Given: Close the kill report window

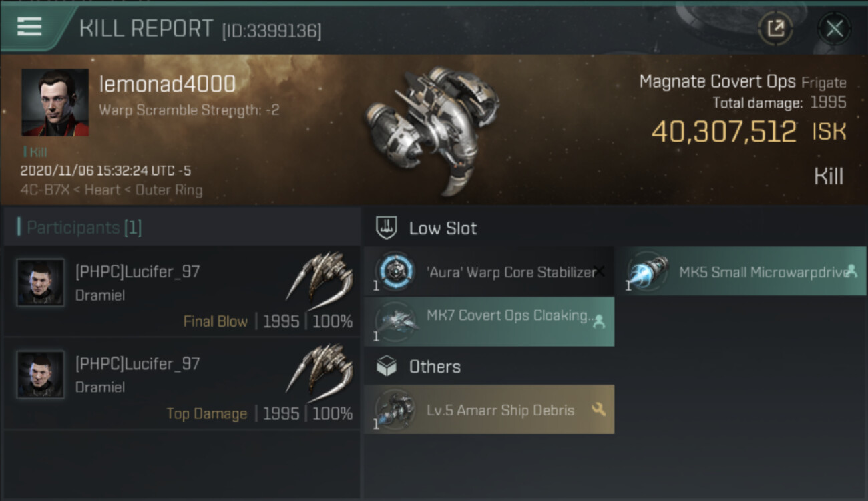Looking at the screenshot, I should click(834, 28).
